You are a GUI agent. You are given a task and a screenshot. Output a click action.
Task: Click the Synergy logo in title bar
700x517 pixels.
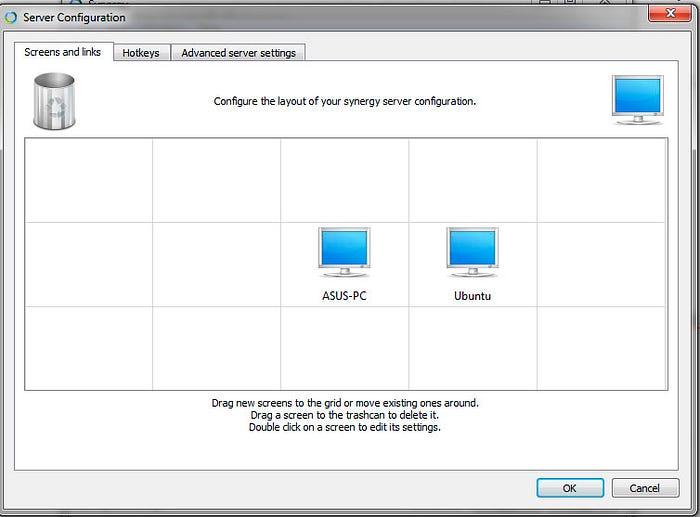[11, 17]
